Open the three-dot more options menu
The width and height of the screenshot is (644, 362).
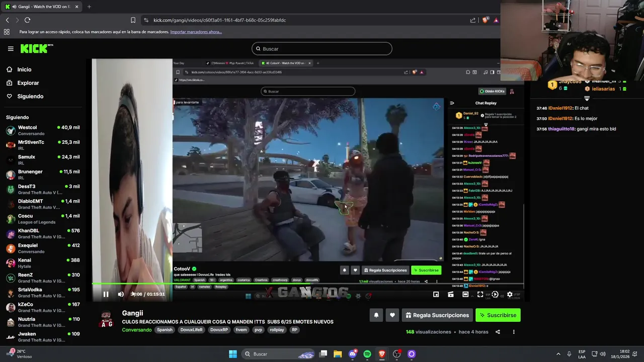(514, 332)
